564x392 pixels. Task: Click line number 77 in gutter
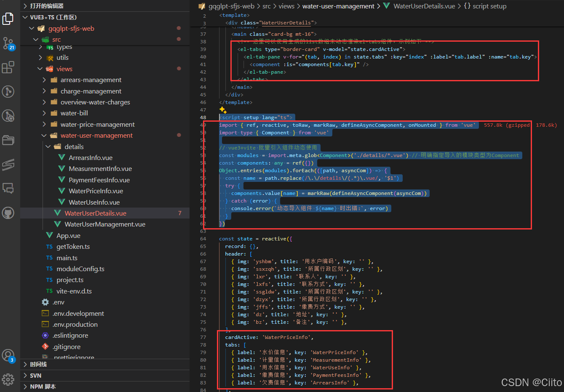tap(203, 337)
